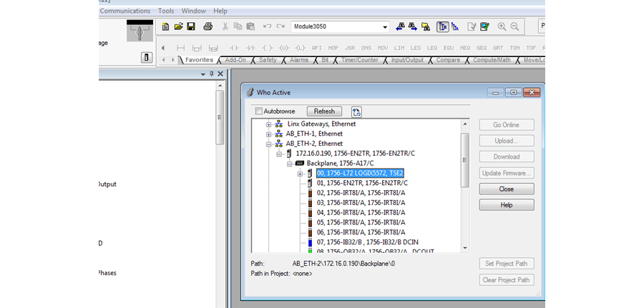This screenshot has width=644, height=308.
Task: Click the Open folder toolbar icon
Action: 178,26
